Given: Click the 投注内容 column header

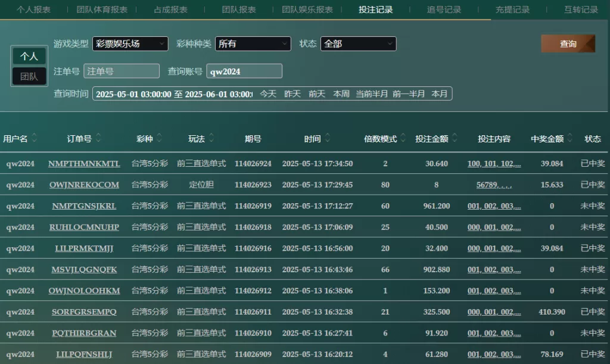Looking at the screenshot, I should [494, 139].
